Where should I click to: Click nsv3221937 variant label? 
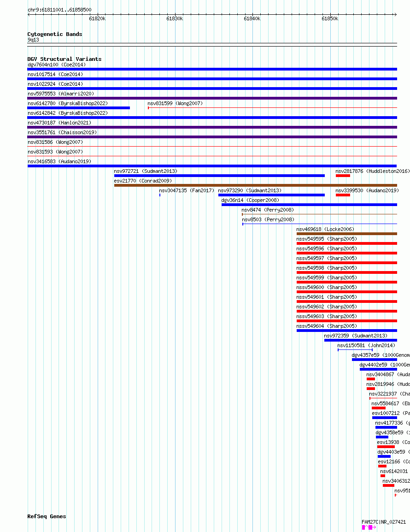[389, 394]
